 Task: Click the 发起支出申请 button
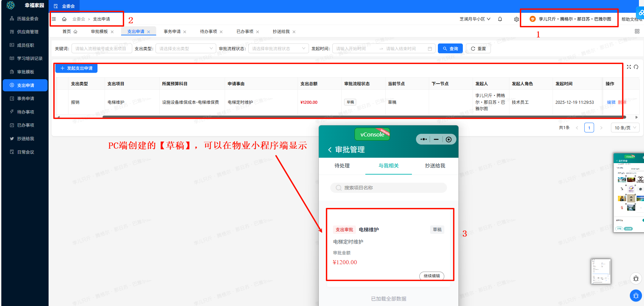76,68
